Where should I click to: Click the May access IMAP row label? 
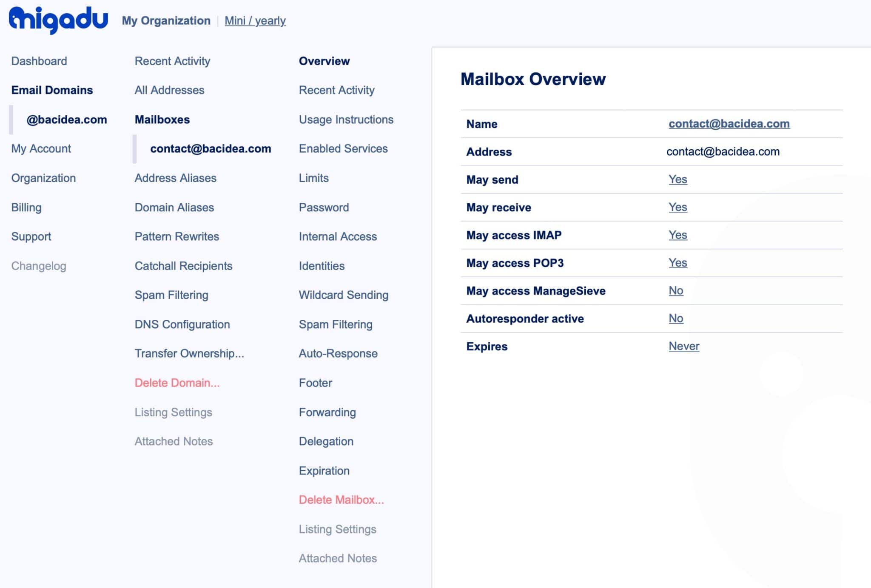514,235
